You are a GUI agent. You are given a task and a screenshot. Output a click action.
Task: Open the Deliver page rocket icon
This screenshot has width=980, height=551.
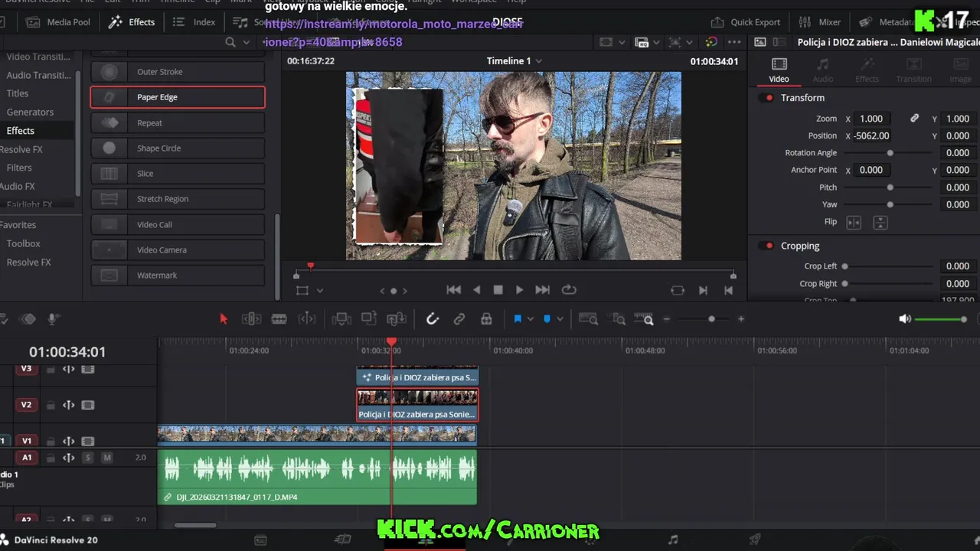755,540
